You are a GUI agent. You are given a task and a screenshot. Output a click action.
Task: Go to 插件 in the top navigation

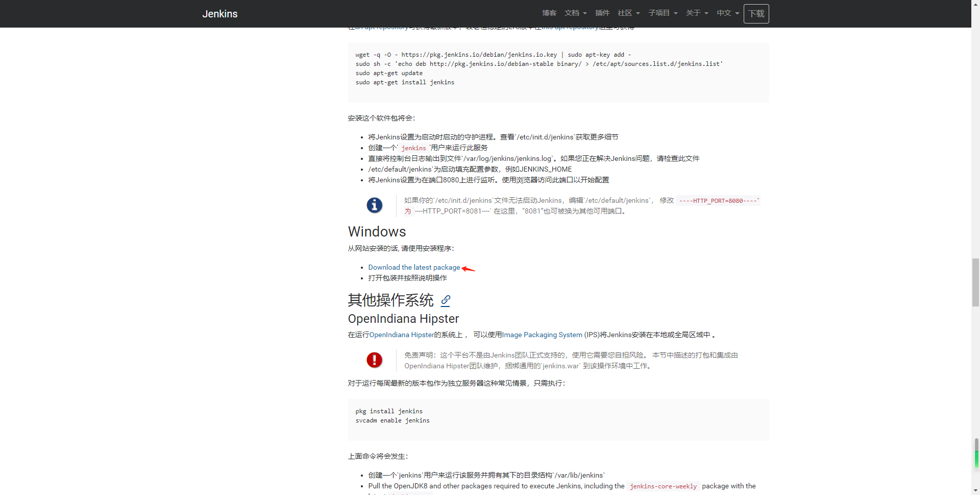pos(602,13)
